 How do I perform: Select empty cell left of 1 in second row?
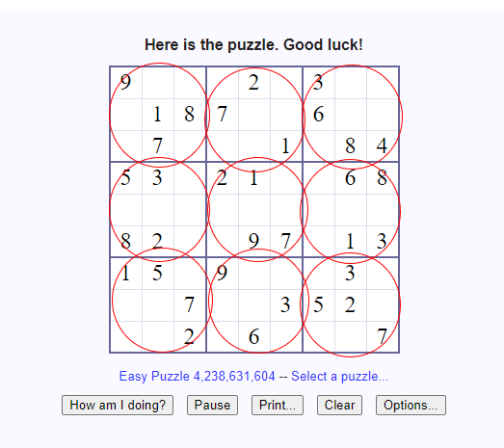126,115
